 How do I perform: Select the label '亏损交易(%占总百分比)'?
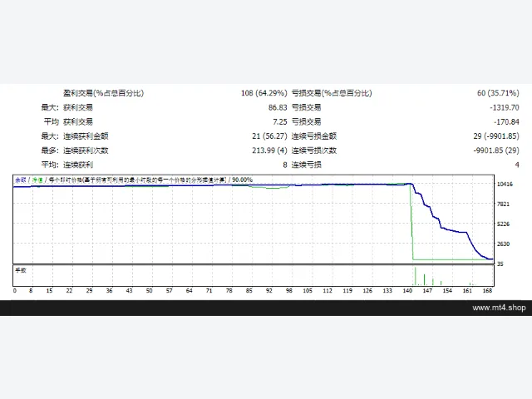pos(332,93)
